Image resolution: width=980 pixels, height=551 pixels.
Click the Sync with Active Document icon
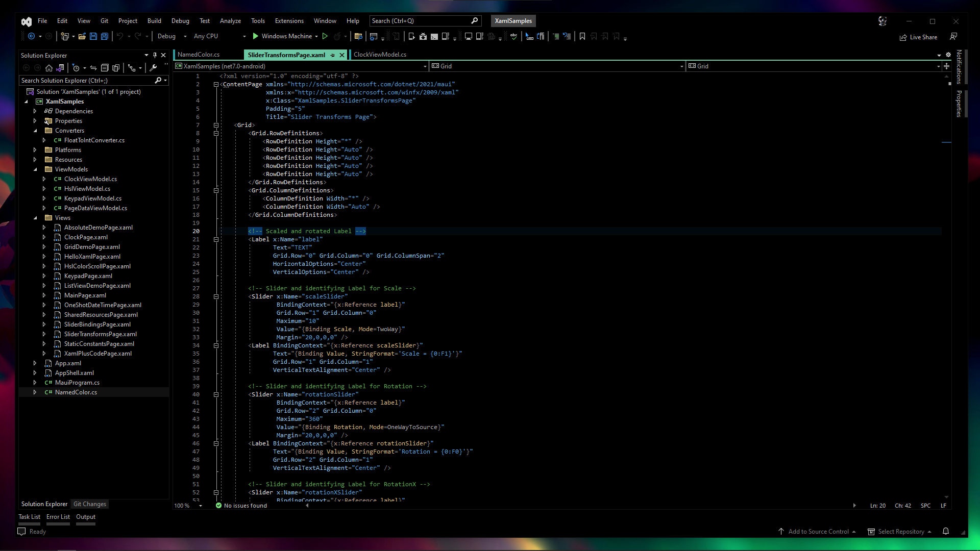(93, 68)
